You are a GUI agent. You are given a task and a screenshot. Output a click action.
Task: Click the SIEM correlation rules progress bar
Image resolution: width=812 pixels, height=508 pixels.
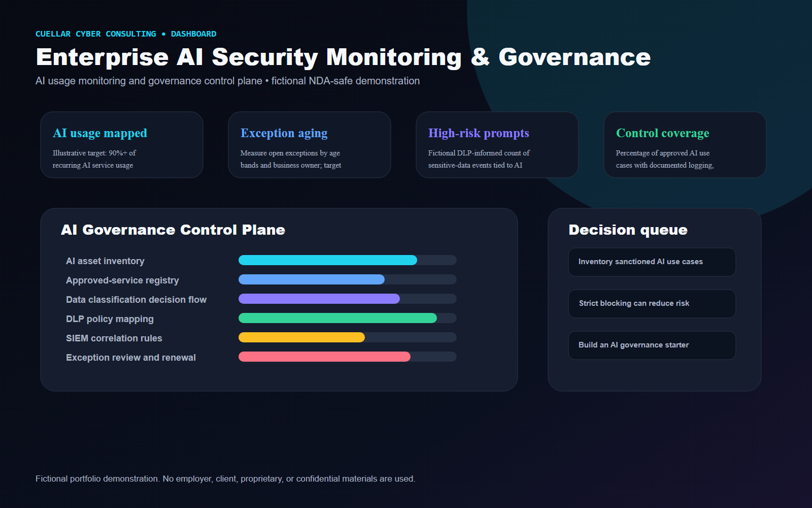click(348, 337)
